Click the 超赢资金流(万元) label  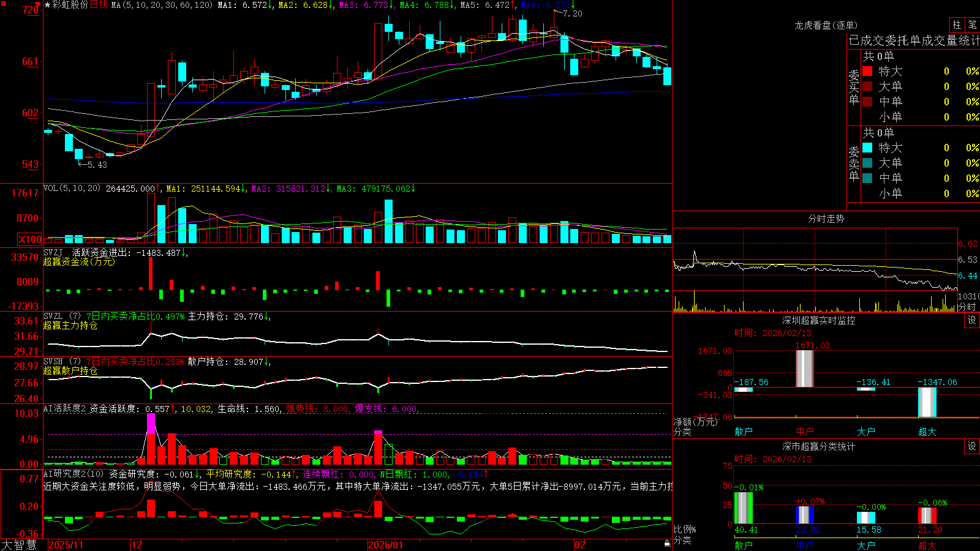79,261
